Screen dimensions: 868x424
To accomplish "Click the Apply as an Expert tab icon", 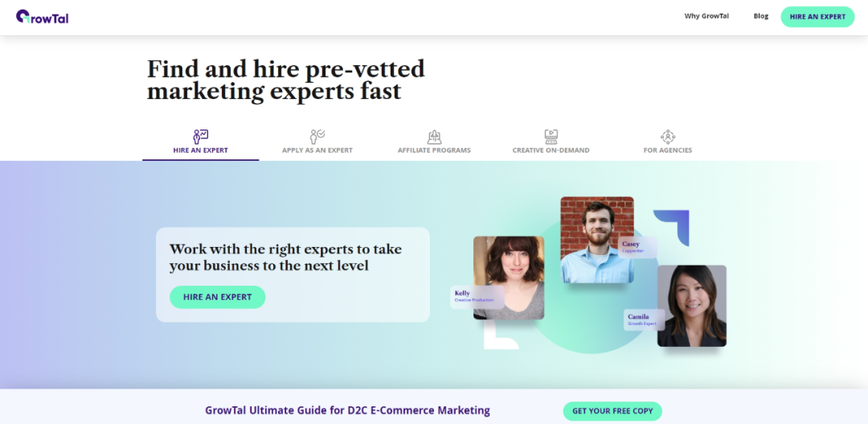I will pos(317,137).
